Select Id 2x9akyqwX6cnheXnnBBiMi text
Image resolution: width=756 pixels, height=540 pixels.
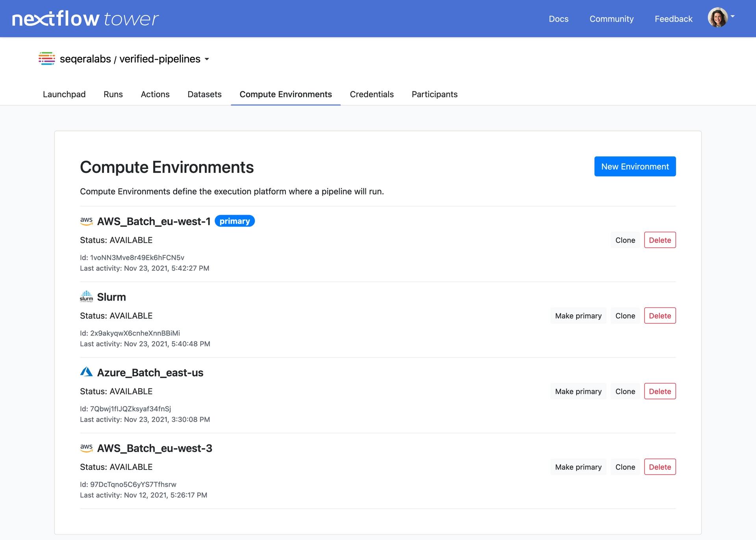[x=130, y=333]
